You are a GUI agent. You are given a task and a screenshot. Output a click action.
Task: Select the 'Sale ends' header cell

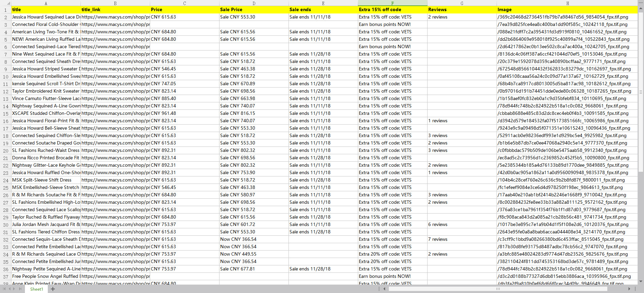pyautogui.click(x=323, y=10)
